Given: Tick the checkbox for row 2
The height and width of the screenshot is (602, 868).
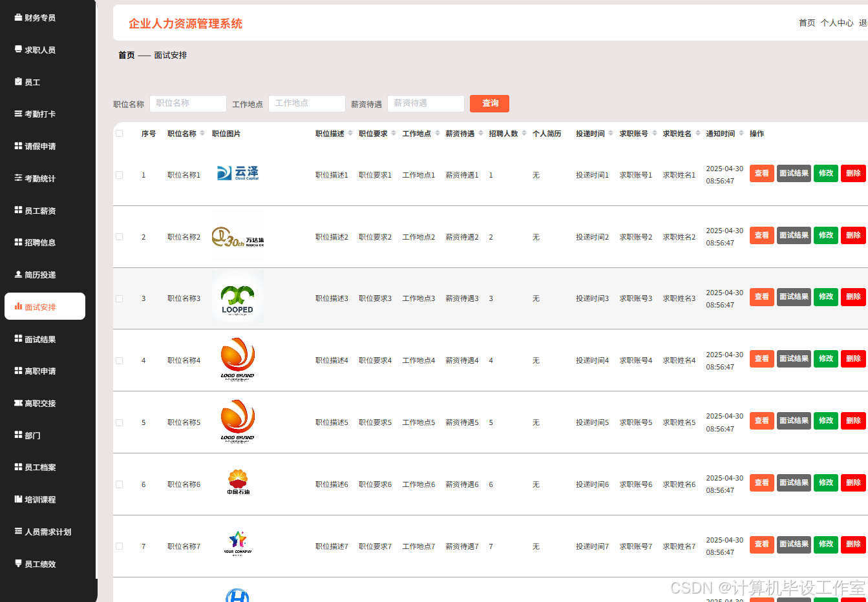Looking at the screenshot, I should click(119, 237).
